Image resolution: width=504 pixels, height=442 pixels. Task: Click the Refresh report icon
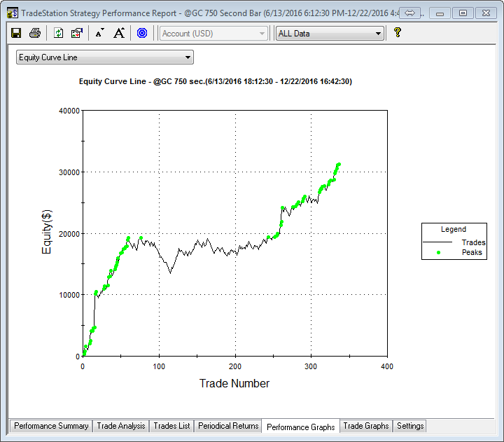(x=59, y=33)
